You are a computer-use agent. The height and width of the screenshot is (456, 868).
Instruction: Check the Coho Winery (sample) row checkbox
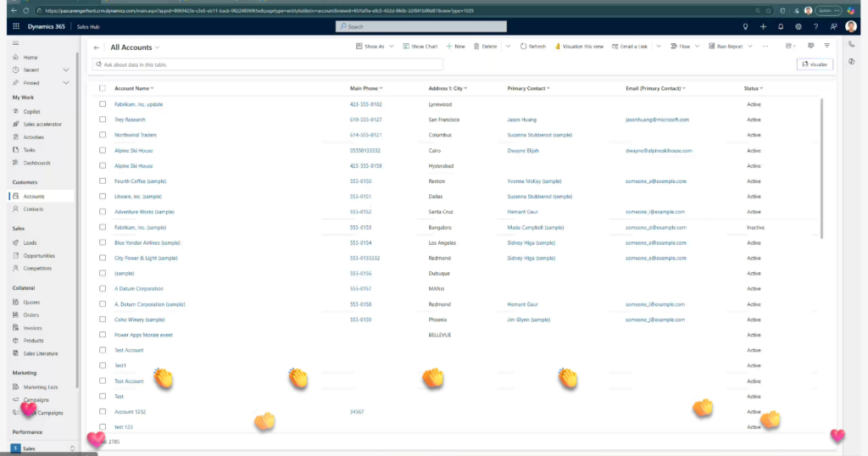coord(103,320)
